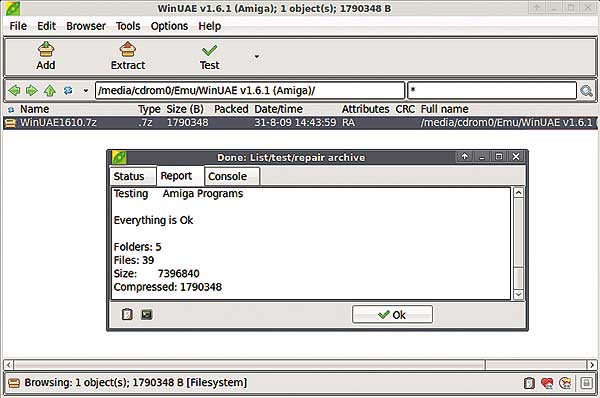The image size is (600, 398).
Task: Click the dialog's PeaZip logo icon
Action: pyautogui.click(x=119, y=157)
